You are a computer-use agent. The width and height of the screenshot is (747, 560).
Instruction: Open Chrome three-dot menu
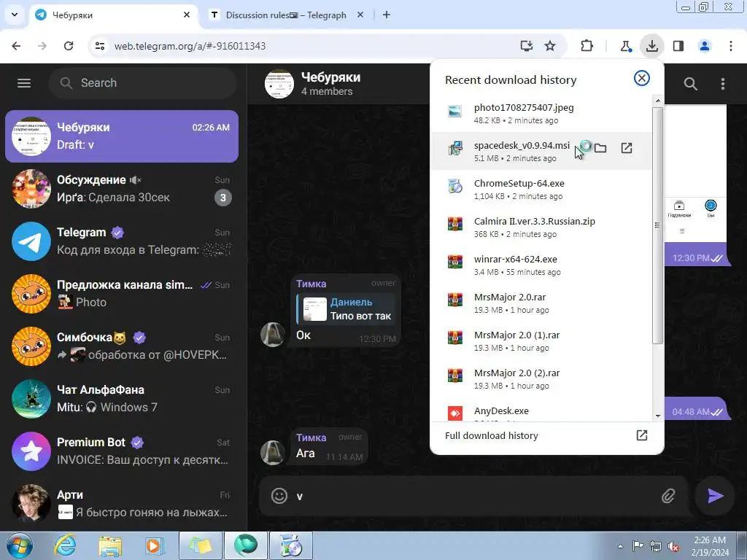(x=731, y=46)
